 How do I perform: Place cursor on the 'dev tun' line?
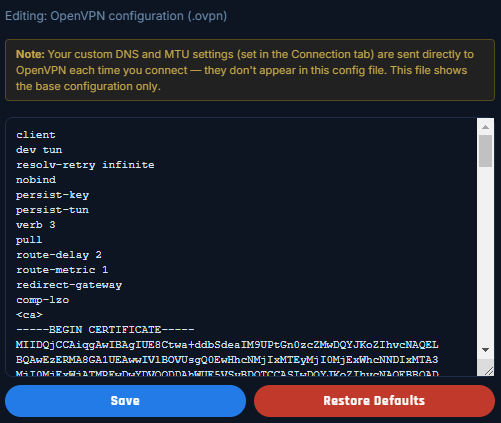tap(39, 150)
